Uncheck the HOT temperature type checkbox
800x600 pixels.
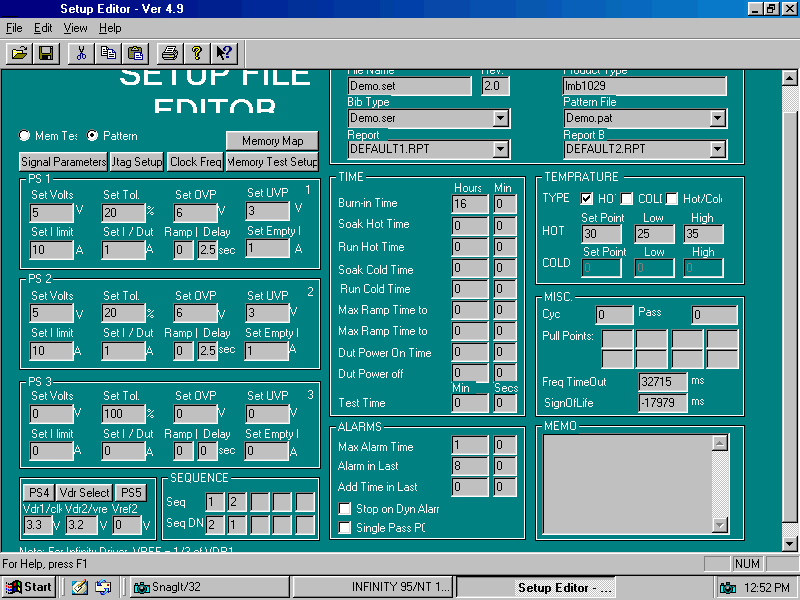587,198
